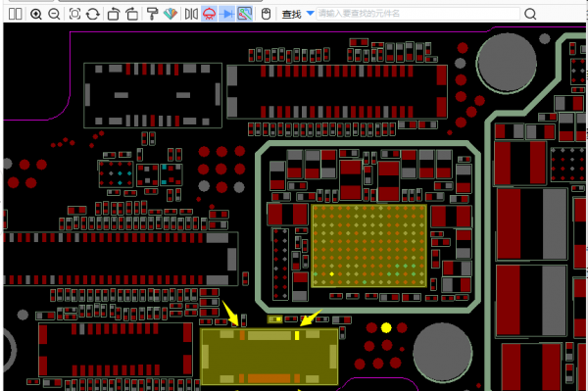Viewport: 588px width, 391px height.
Task: Toggle the highlighted diode mode button
Action: (x=227, y=15)
